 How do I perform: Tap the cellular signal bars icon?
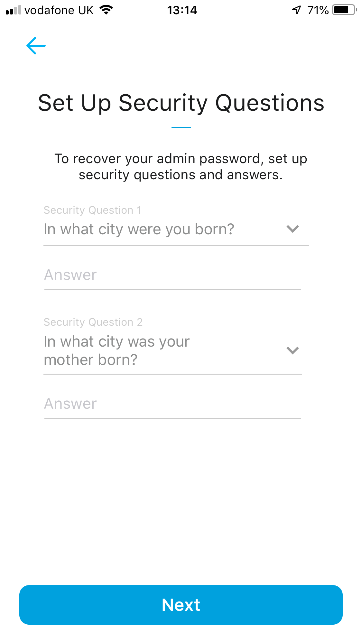tap(13, 10)
